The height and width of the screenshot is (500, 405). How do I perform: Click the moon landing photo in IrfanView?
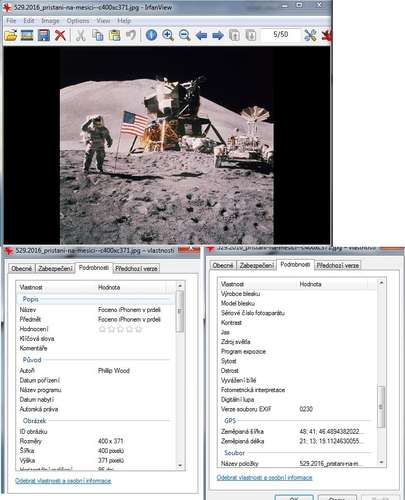click(x=167, y=146)
